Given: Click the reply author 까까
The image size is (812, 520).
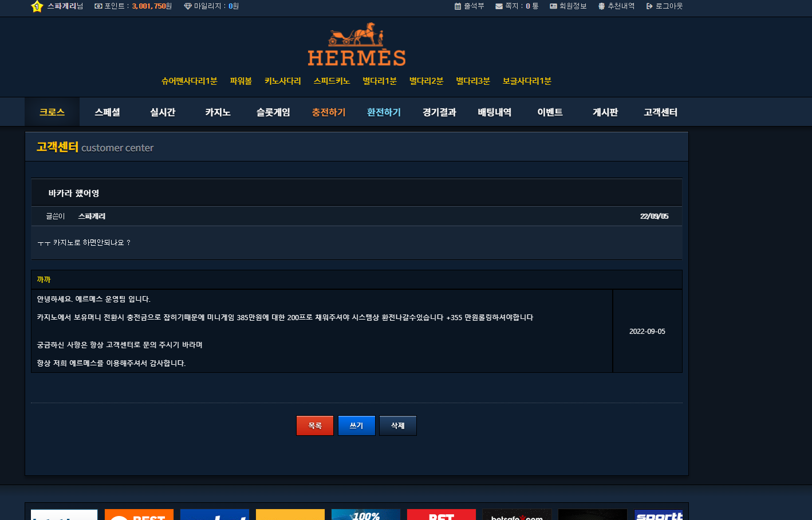Looking at the screenshot, I should click(44, 280).
